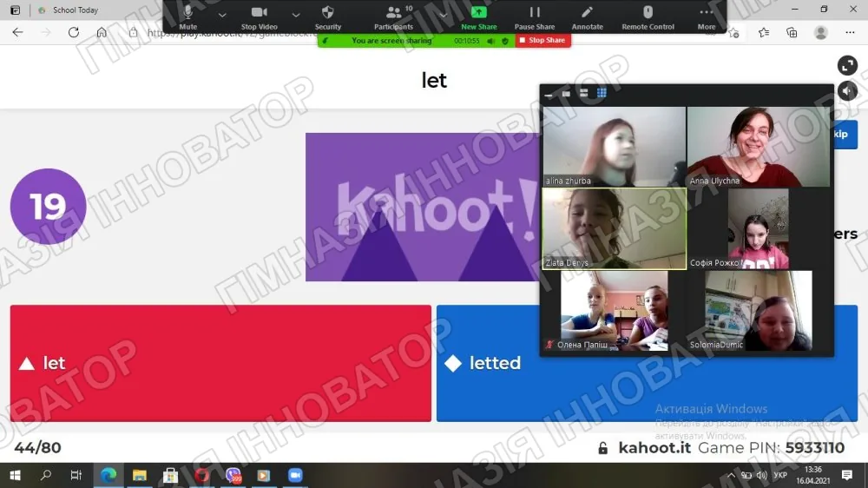This screenshot has width=868, height=488.
Task: Expand the arrow next to Participants
Action: [443, 15]
